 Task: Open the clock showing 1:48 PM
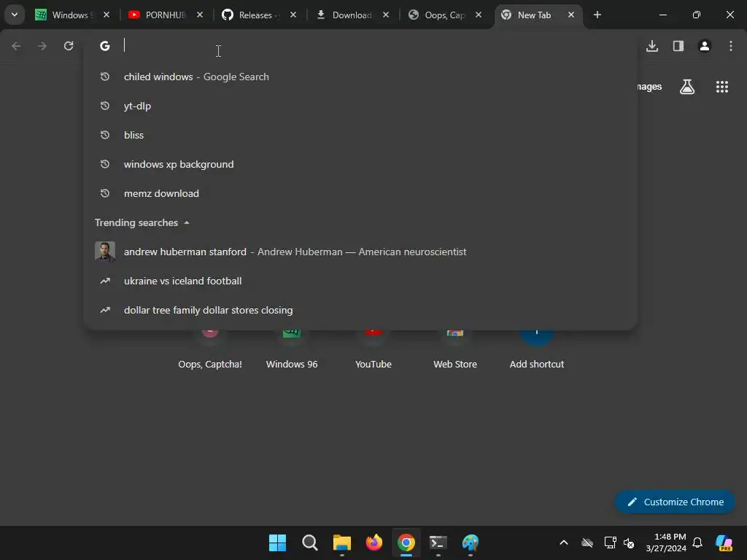666,542
